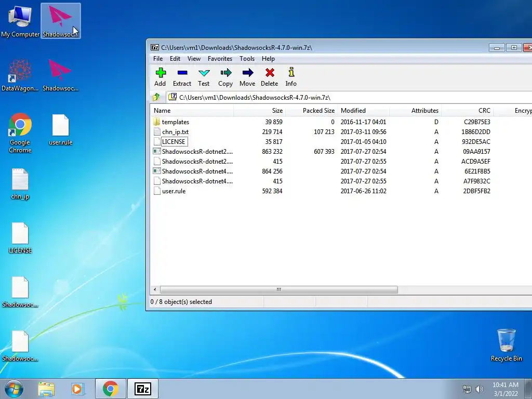Sort by the Size column header
The image size is (532, 399).
[x=260, y=111]
